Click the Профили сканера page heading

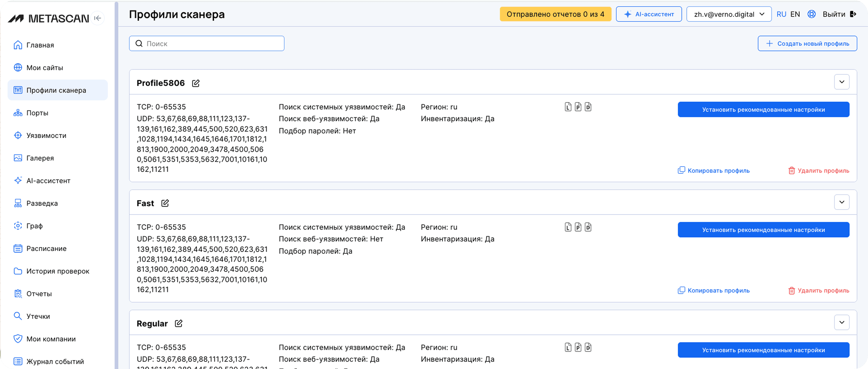(x=177, y=14)
